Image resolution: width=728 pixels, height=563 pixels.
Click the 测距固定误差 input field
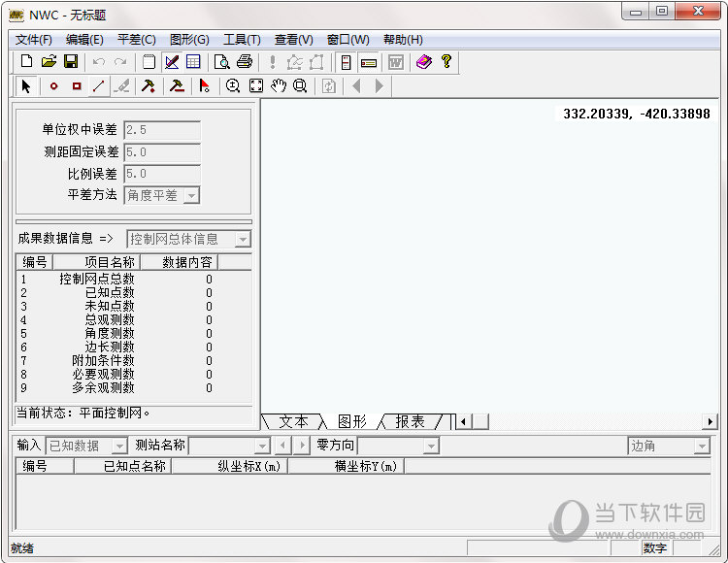click(162, 152)
